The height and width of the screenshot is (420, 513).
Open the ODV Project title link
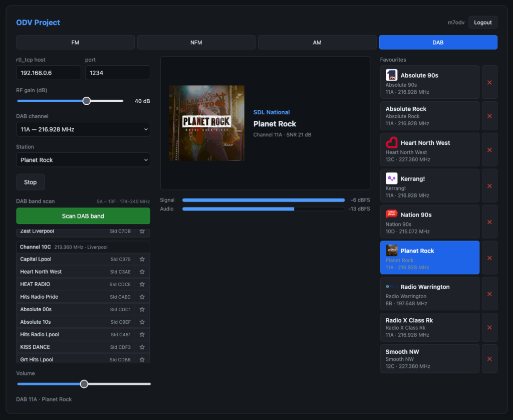[x=38, y=23]
